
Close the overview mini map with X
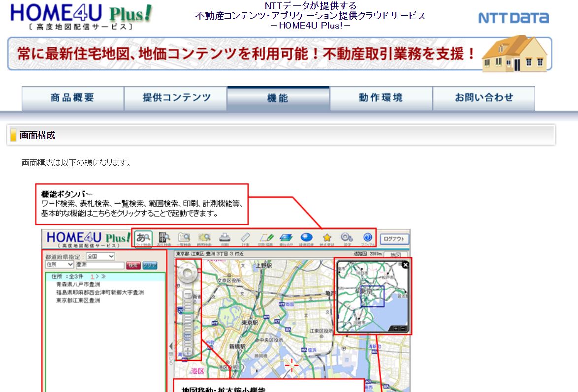pyautogui.click(x=405, y=265)
